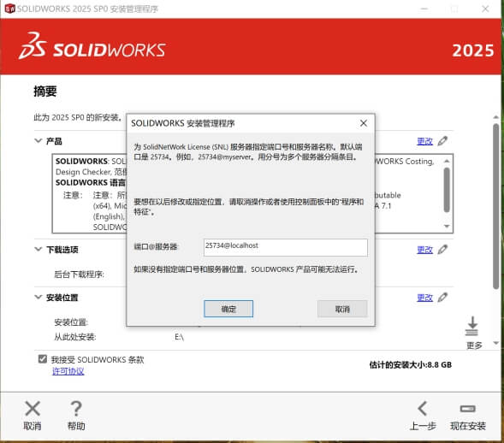Go back with the 上一步 arrow
This screenshot has width=504, height=443.
[423, 409]
